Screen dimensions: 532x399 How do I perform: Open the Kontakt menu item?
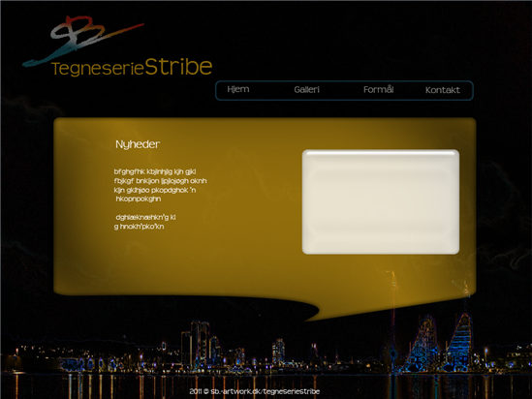click(x=443, y=90)
